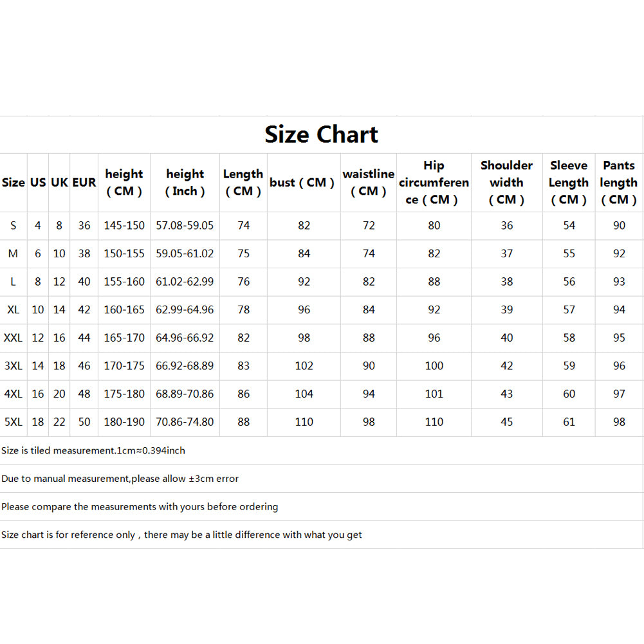This screenshot has width=644, height=644.
Task: Select the 61.02-62.99 inch height cell
Action: coord(185,282)
